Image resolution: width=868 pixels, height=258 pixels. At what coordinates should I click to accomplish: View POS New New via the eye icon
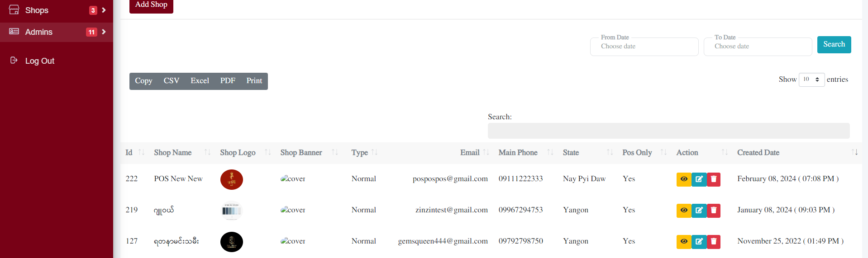coord(684,179)
